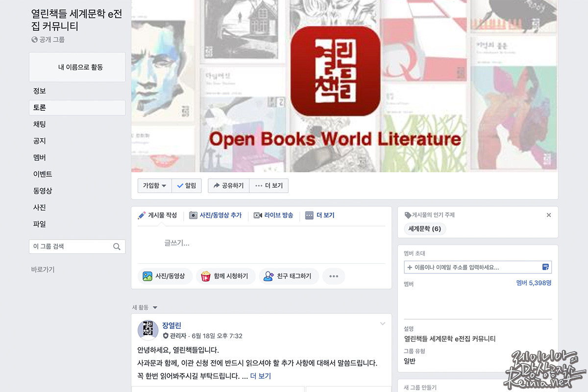Click the group title 열린책들 세계문학 e전집 커뮤니티

coord(77,20)
